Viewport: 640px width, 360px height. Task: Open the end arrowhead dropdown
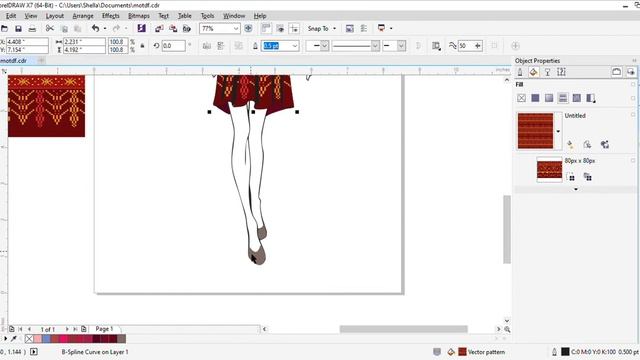(401, 46)
